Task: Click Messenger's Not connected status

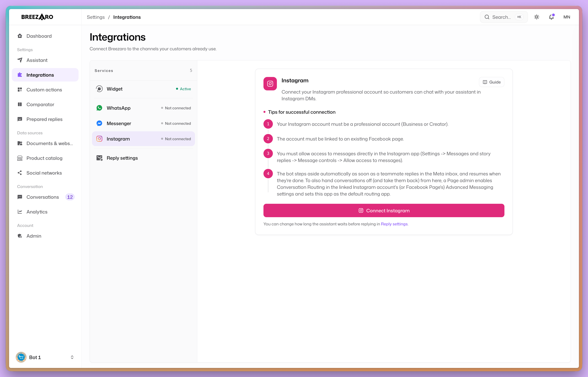Action: click(176, 123)
